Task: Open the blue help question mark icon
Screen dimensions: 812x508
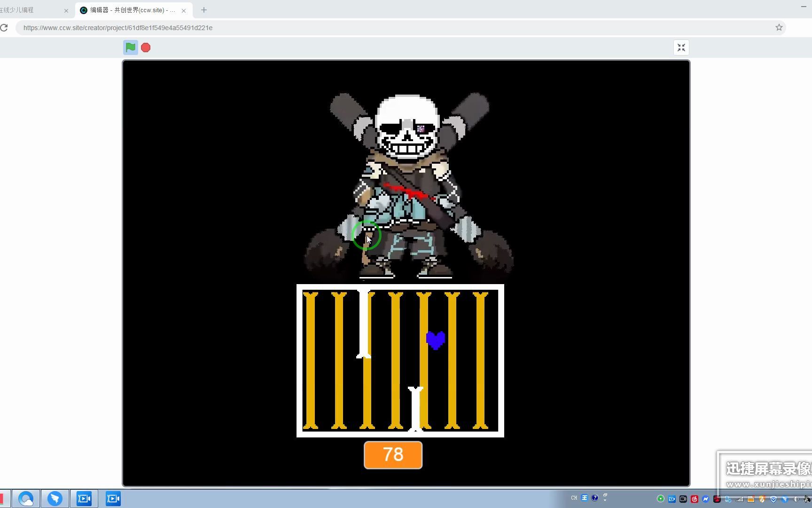Action: coord(595,498)
